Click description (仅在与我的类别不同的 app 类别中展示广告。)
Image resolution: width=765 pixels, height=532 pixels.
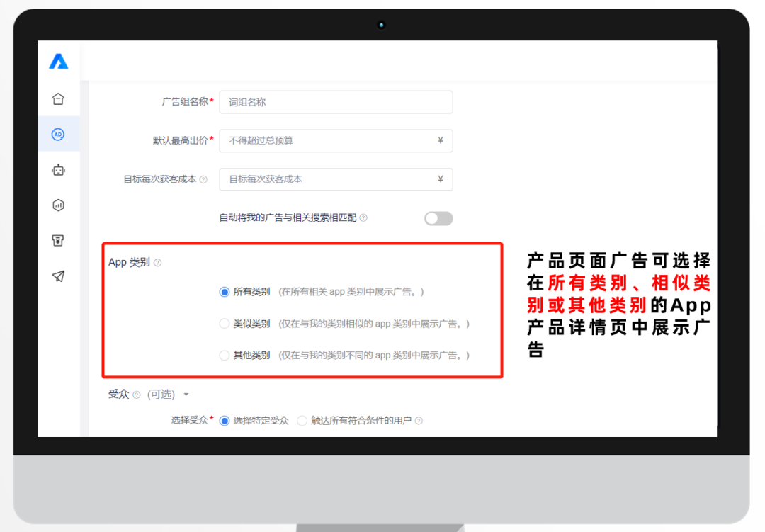click(x=374, y=356)
